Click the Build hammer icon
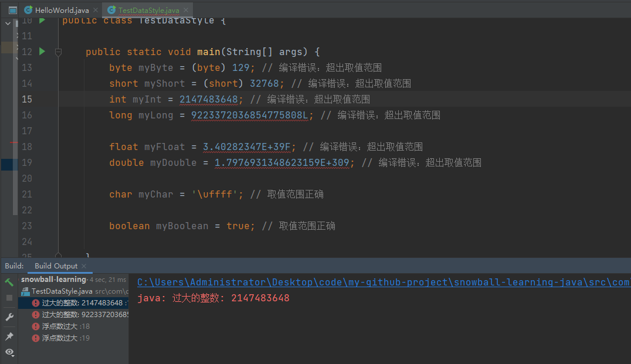This screenshot has height=364, width=631. click(x=9, y=282)
